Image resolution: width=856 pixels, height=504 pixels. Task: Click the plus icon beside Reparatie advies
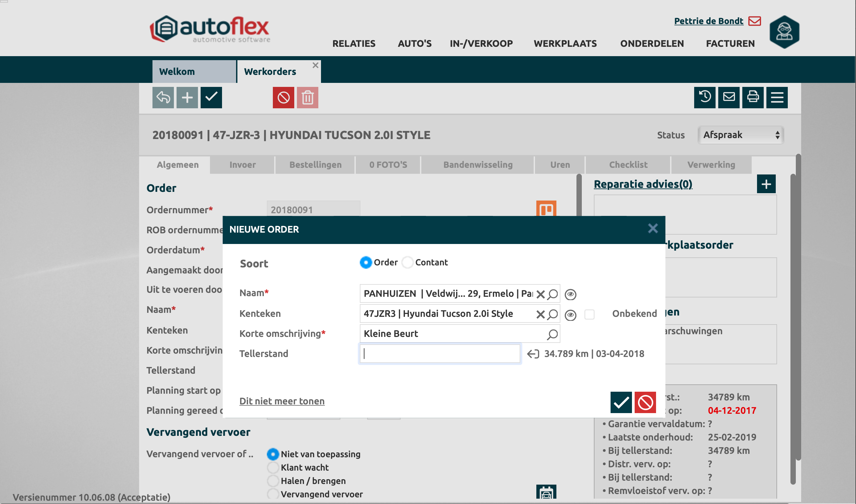(766, 184)
